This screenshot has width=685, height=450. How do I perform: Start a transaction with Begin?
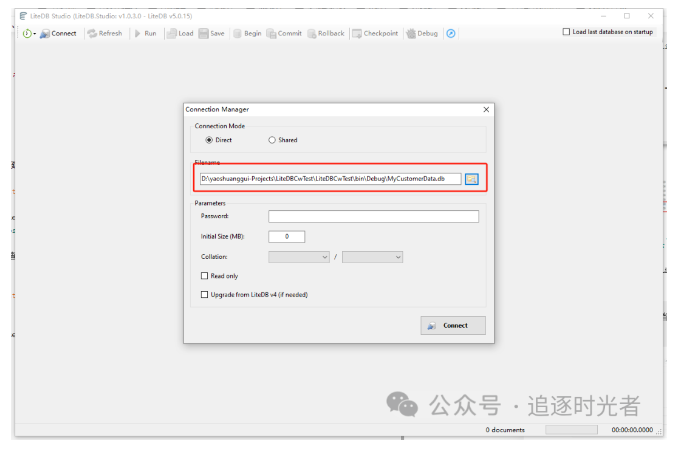(247, 33)
